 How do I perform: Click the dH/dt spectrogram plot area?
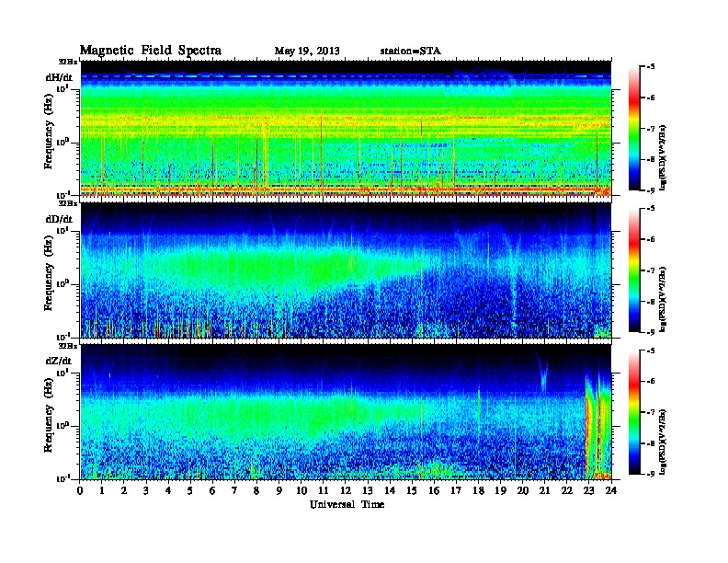pyautogui.click(x=346, y=128)
